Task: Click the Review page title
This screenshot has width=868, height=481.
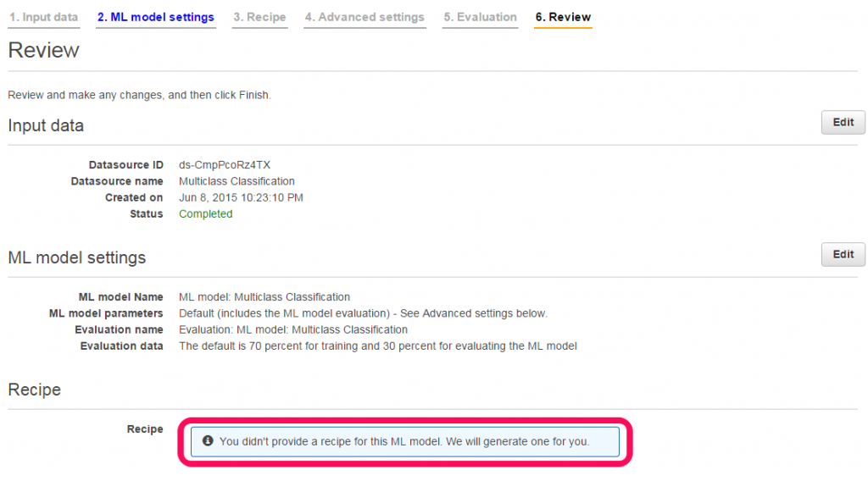Action: (44, 50)
